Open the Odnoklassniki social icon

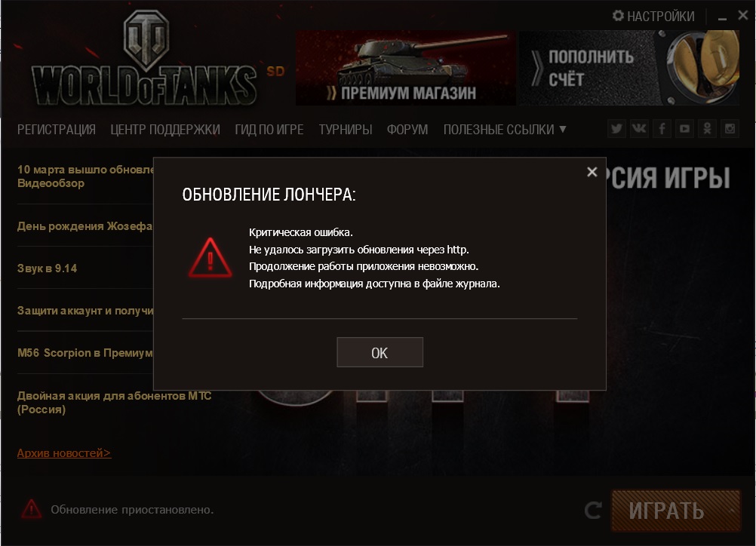707,129
